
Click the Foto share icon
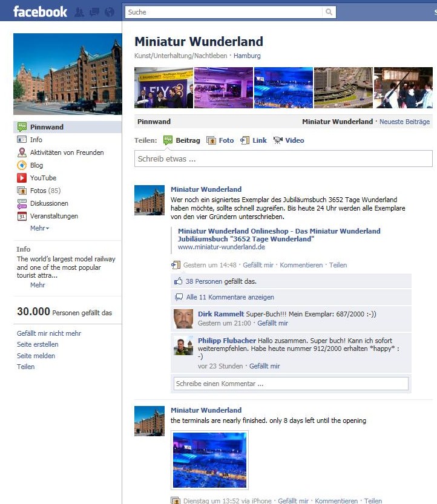coord(211,140)
